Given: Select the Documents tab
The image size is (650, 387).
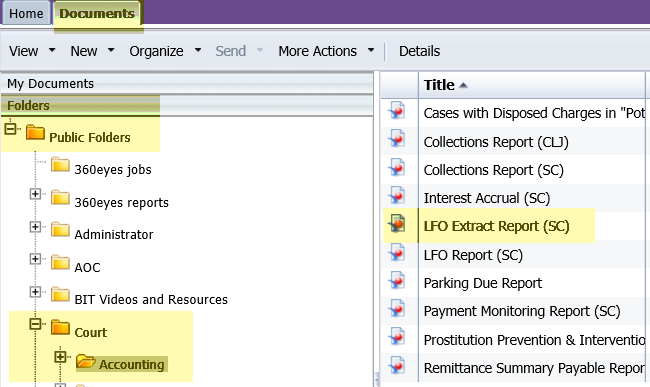Looking at the screenshot, I should coord(97,13).
